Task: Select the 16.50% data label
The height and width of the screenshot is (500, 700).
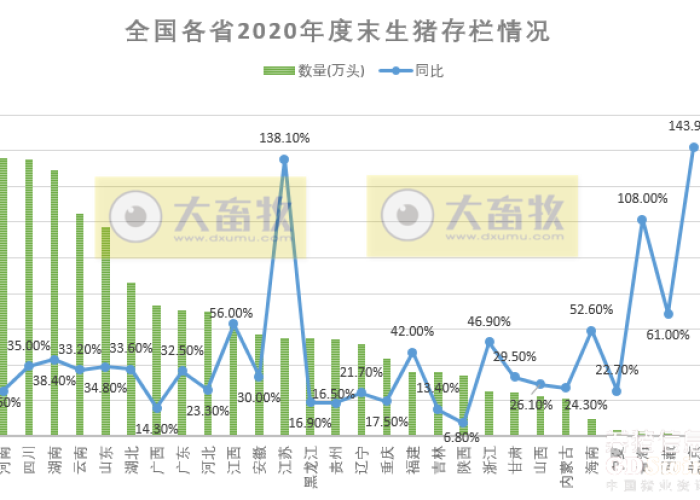Action: tap(333, 394)
